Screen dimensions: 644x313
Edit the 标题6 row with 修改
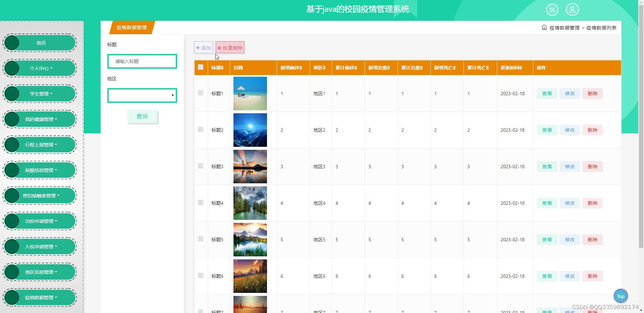point(570,276)
